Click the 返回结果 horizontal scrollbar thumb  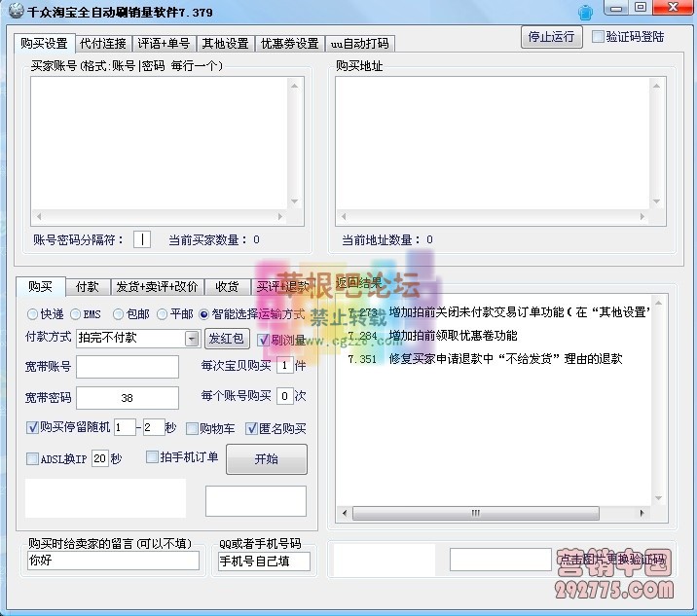(476, 513)
